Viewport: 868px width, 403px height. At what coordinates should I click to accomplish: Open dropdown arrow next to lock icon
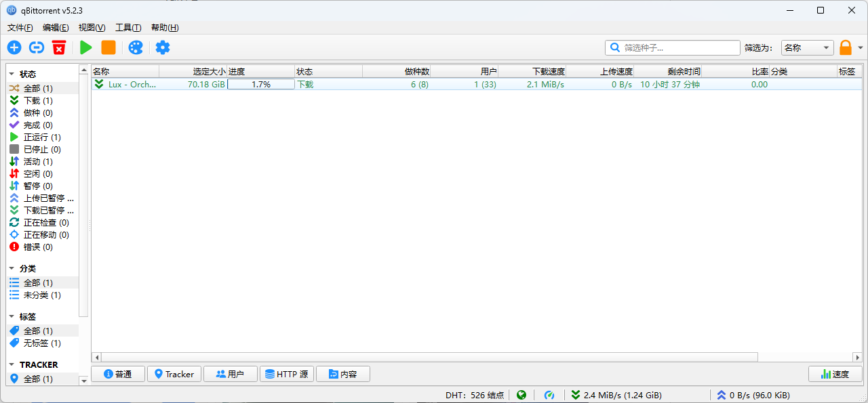pos(861,48)
